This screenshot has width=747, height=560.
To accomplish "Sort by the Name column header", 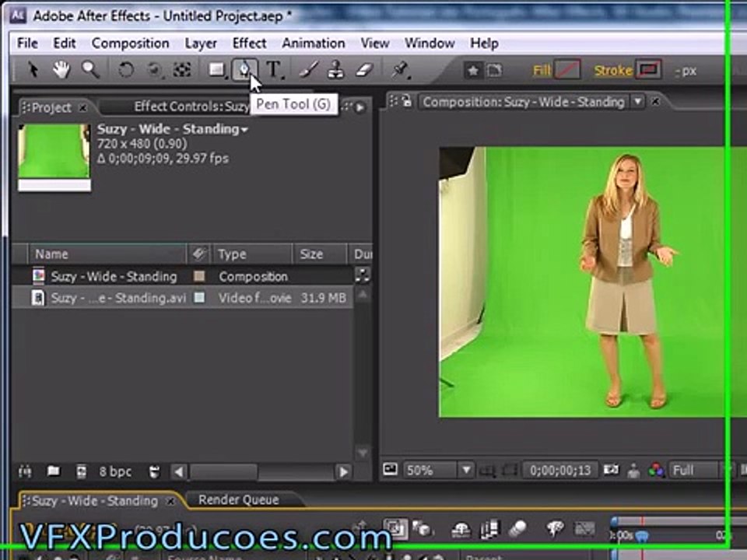I will pos(107,254).
